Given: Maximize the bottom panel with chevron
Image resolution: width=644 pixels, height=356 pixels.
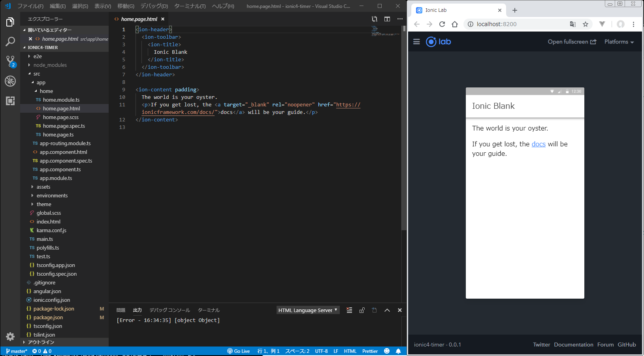Looking at the screenshot, I should 387,310.
